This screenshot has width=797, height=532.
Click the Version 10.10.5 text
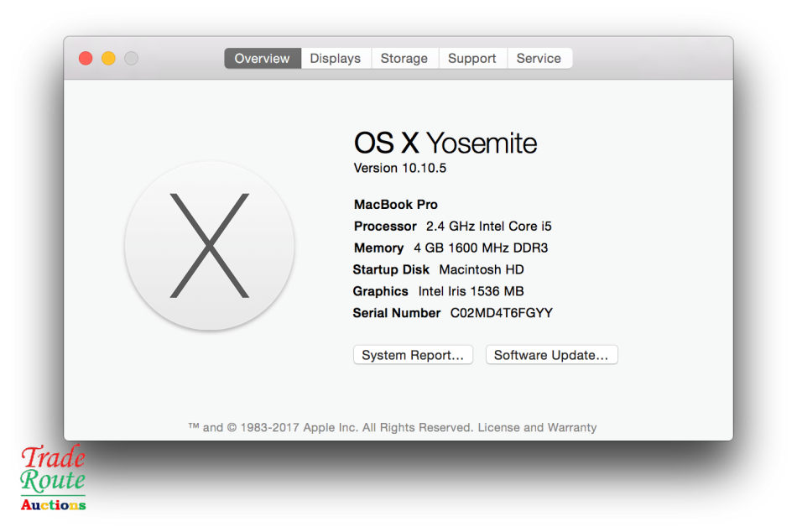click(x=399, y=168)
